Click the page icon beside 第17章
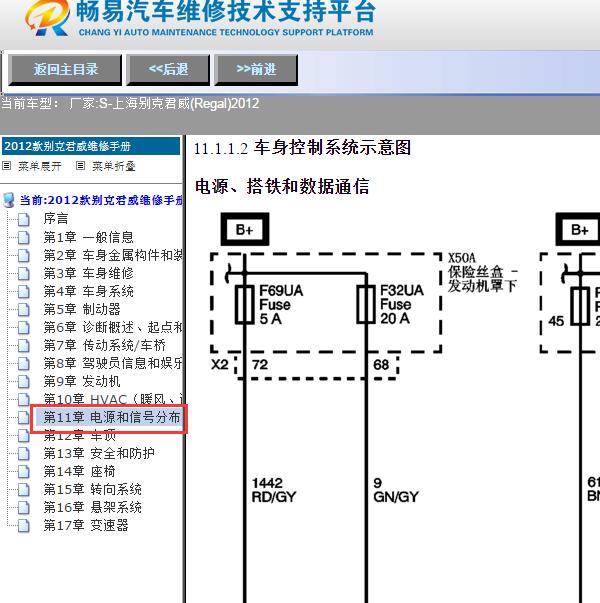 (x=23, y=525)
